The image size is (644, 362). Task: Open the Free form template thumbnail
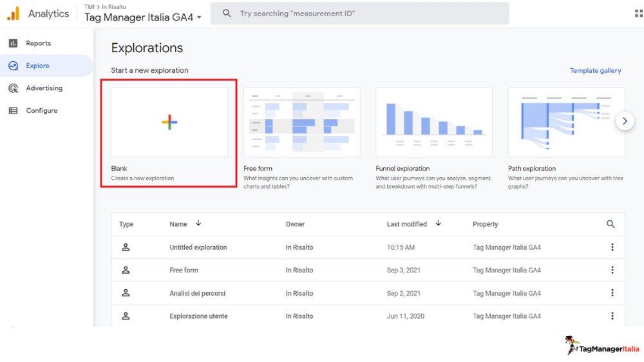tap(302, 122)
